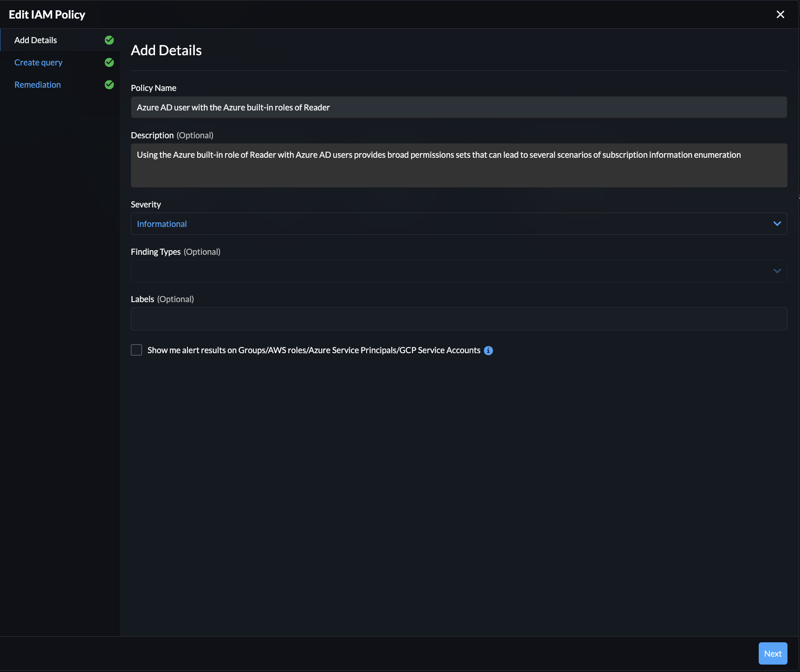Click the alert results checkbox label text
800x672 pixels.
point(314,350)
